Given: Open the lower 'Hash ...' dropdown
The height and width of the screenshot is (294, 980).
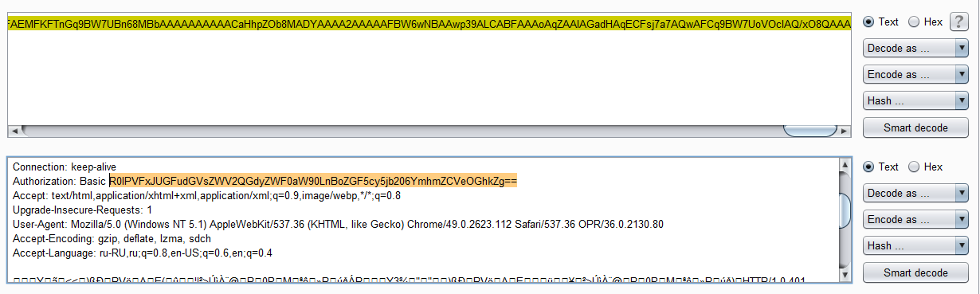Looking at the screenshot, I should coord(915,246).
